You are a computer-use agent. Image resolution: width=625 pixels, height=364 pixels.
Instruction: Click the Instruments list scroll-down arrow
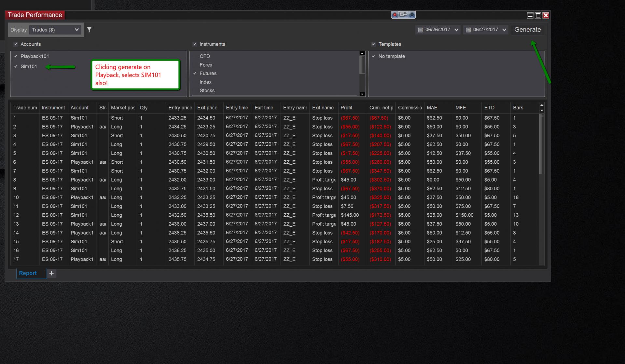coord(362,94)
